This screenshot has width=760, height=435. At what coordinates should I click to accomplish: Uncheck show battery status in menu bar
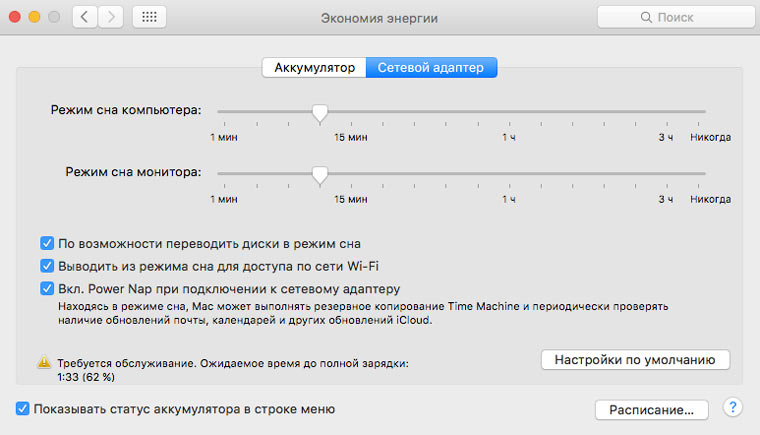coord(22,409)
